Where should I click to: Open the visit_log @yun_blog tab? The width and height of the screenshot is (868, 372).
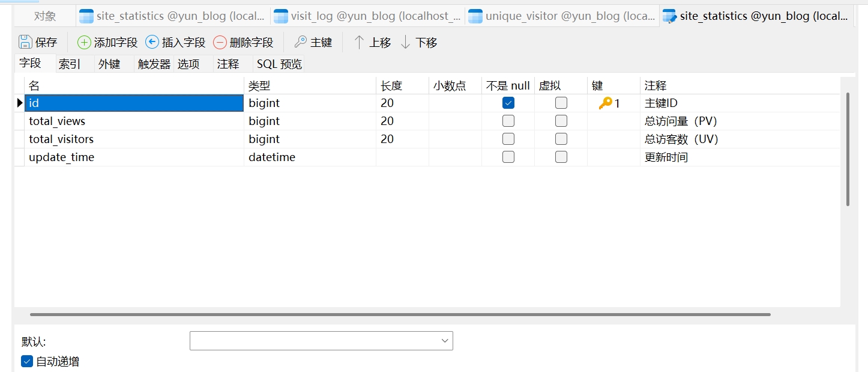(x=367, y=16)
